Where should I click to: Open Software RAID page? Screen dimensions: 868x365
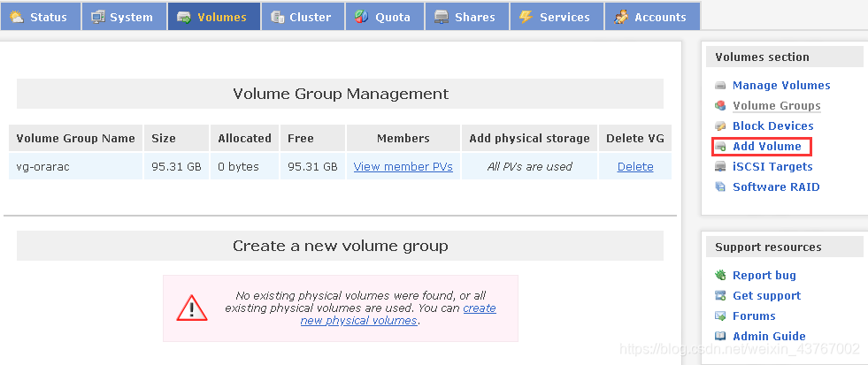(776, 187)
